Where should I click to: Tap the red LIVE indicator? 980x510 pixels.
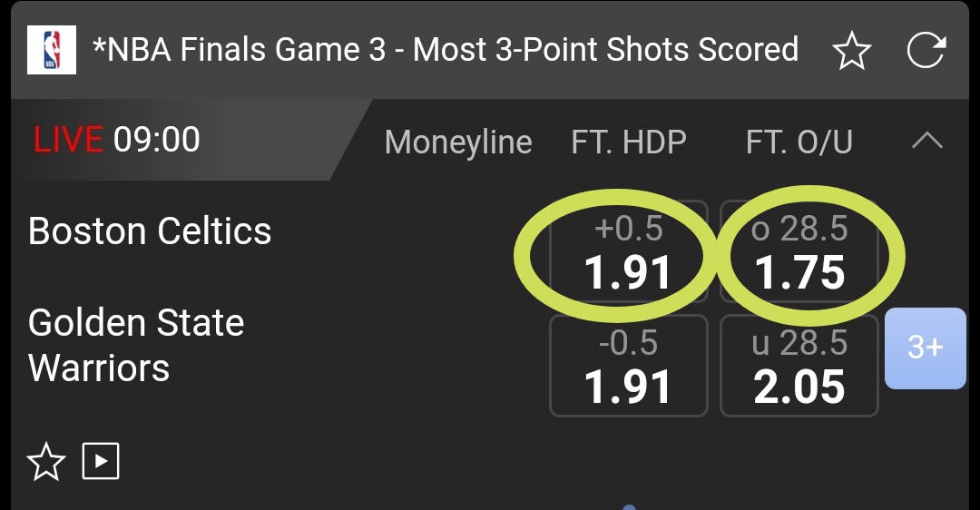coord(68,140)
